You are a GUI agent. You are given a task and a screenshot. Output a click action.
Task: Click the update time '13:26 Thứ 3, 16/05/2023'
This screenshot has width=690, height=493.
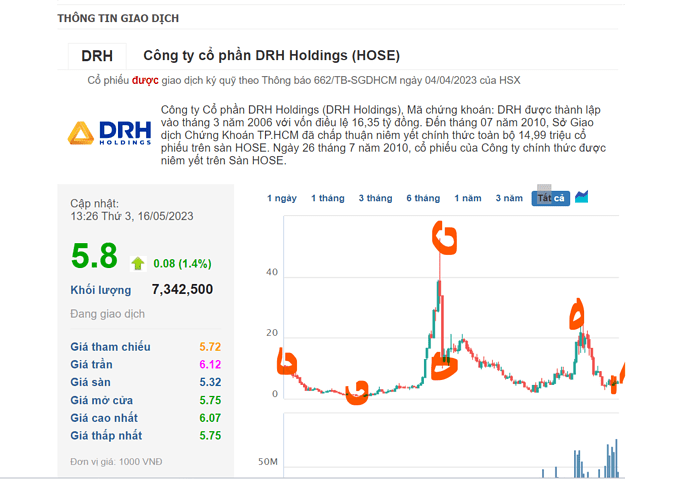coord(132,216)
